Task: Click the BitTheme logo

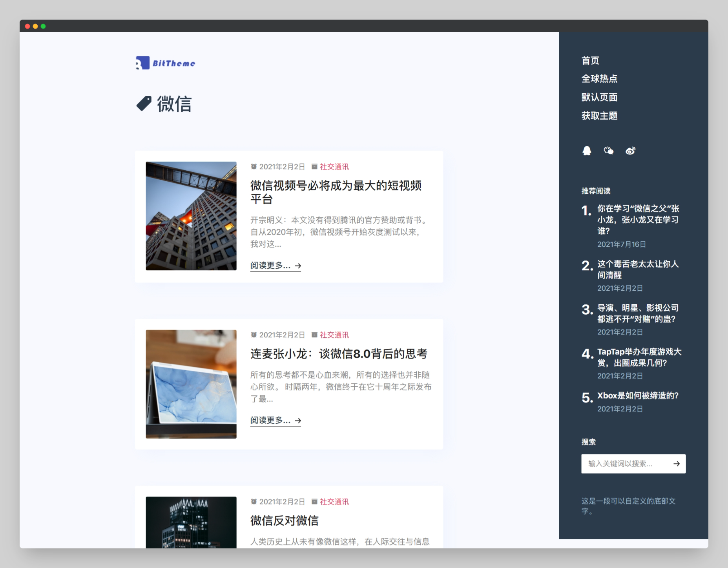Action: (165, 63)
